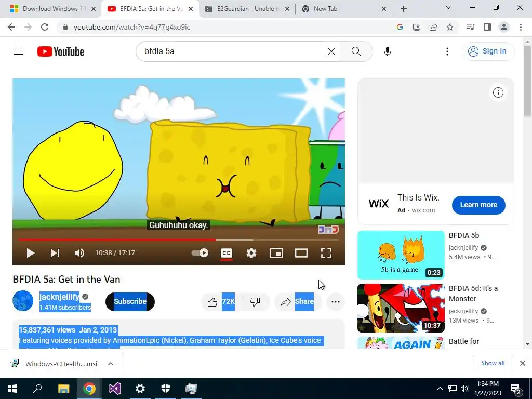Click Learn more on Wix ad
The height and width of the screenshot is (399, 532).
click(478, 205)
